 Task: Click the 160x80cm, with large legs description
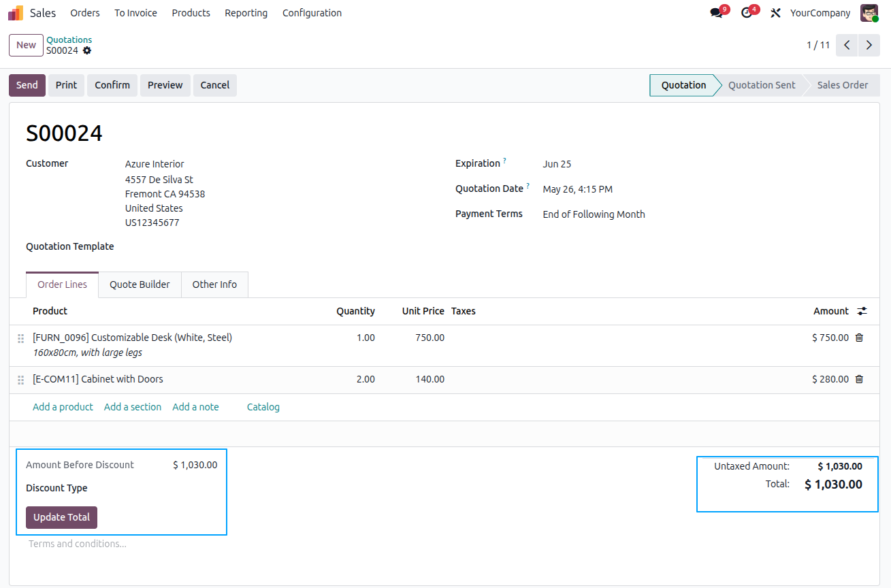point(87,353)
